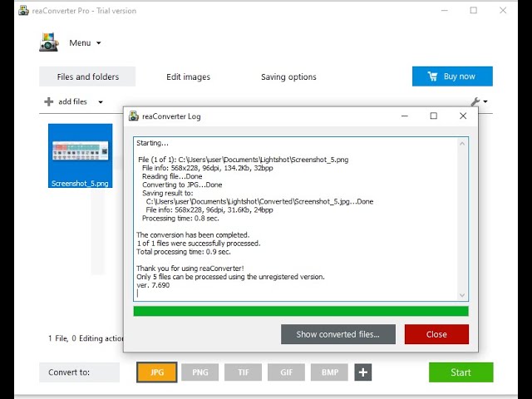Screen dimensions: 532x399
Task: Click the log window scroll down arrow
Action: tap(463, 295)
